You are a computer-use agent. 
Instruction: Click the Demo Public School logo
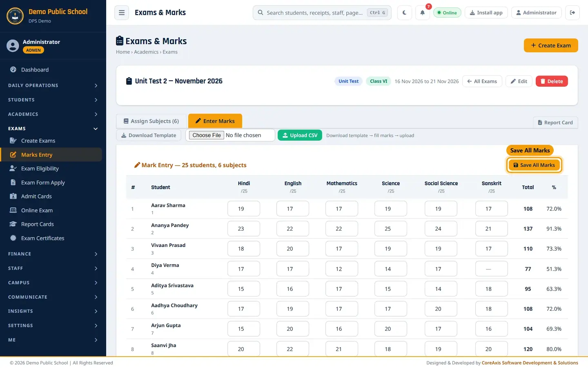[15, 16]
